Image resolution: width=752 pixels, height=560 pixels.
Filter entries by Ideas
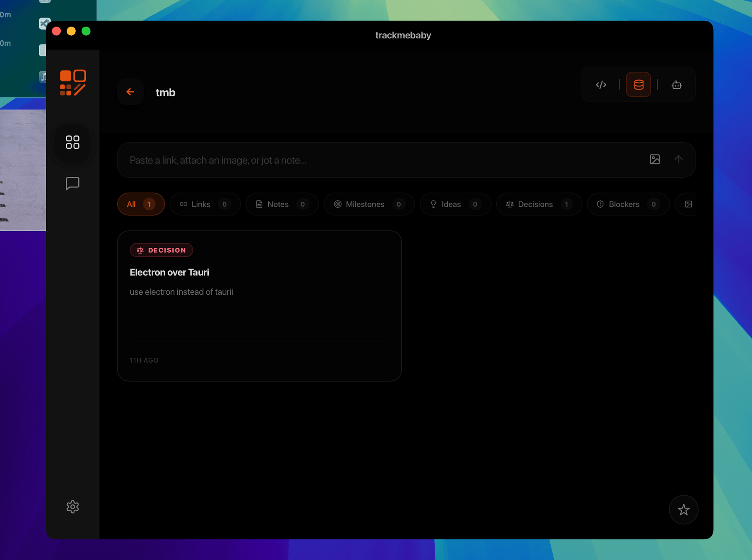[x=455, y=204]
